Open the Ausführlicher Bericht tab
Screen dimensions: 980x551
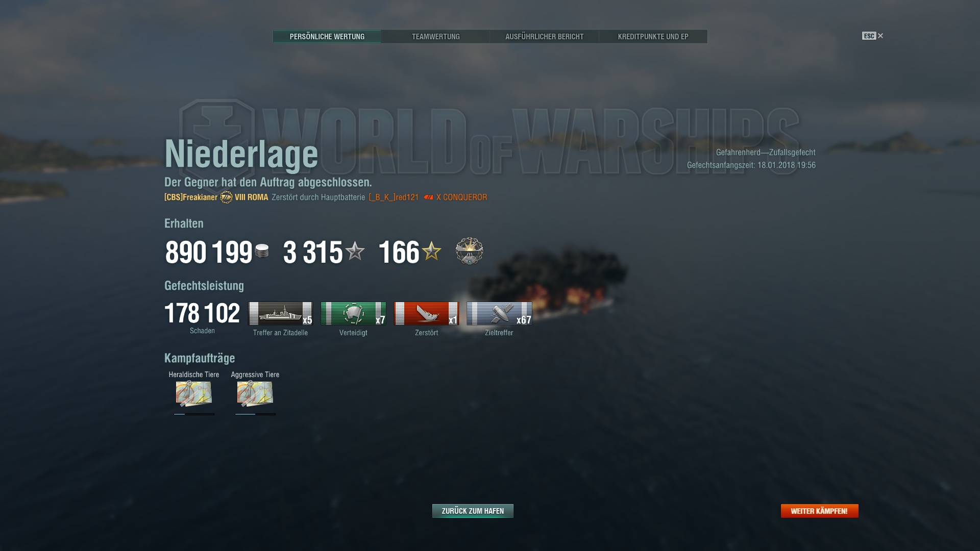click(x=544, y=37)
